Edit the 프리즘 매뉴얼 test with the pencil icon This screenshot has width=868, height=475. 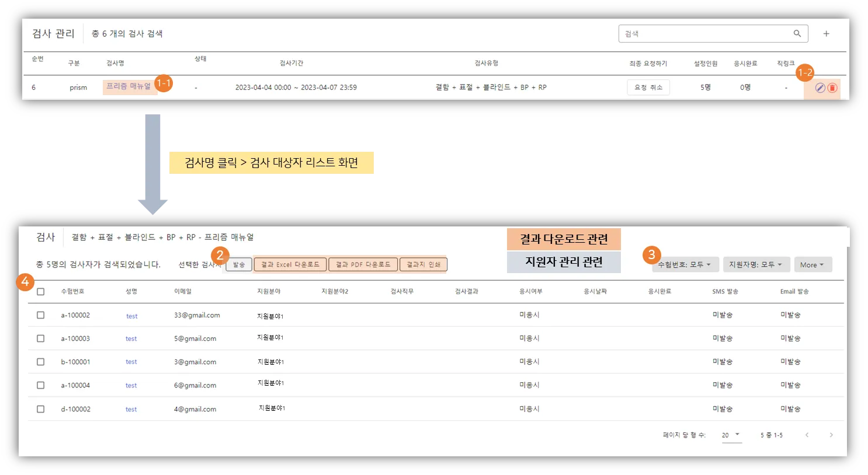(820, 88)
